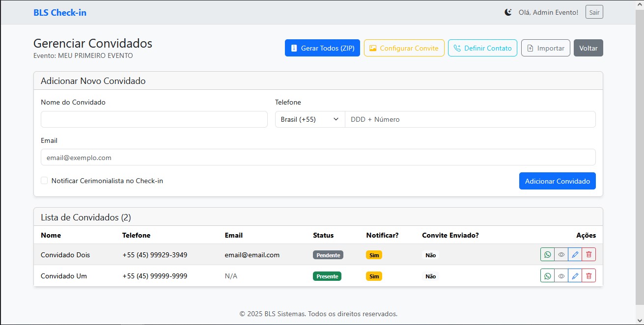The height and width of the screenshot is (325, 644).
Task: Send WhatsApp invite to Convidado Dois
Action: click(x=547, y=254)
